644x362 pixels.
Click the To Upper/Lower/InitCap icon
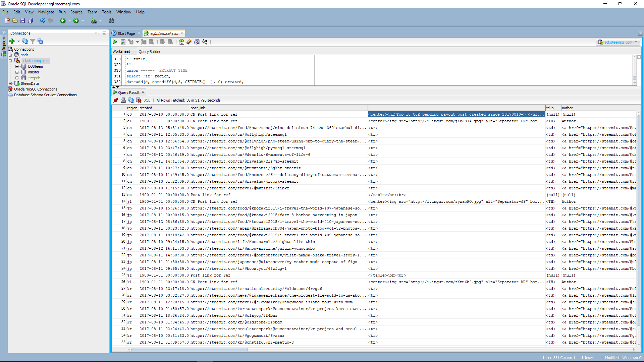[x=205, y=42]
